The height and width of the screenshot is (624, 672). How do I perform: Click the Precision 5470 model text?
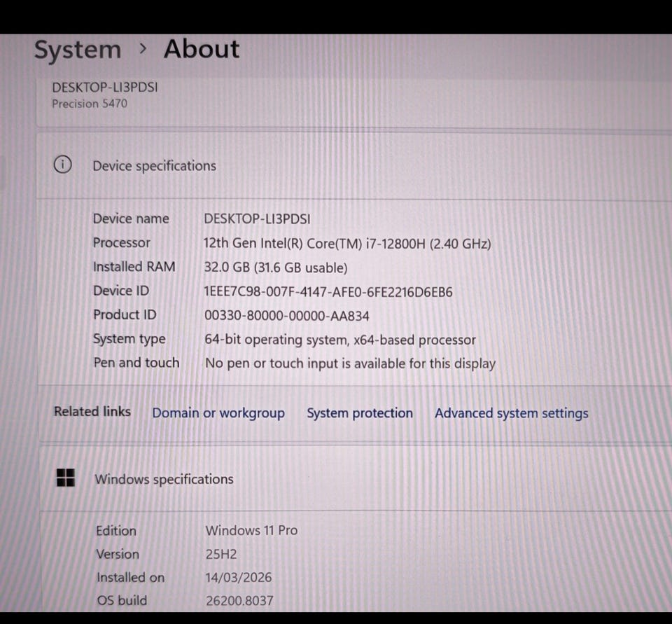click(90, 104)
